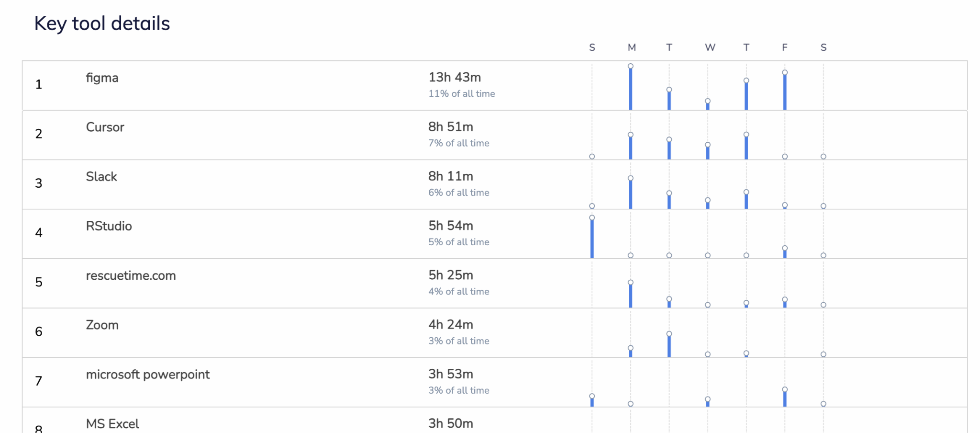Click the MS Excel row name
The image size is (980, 433).
[112, 423]
